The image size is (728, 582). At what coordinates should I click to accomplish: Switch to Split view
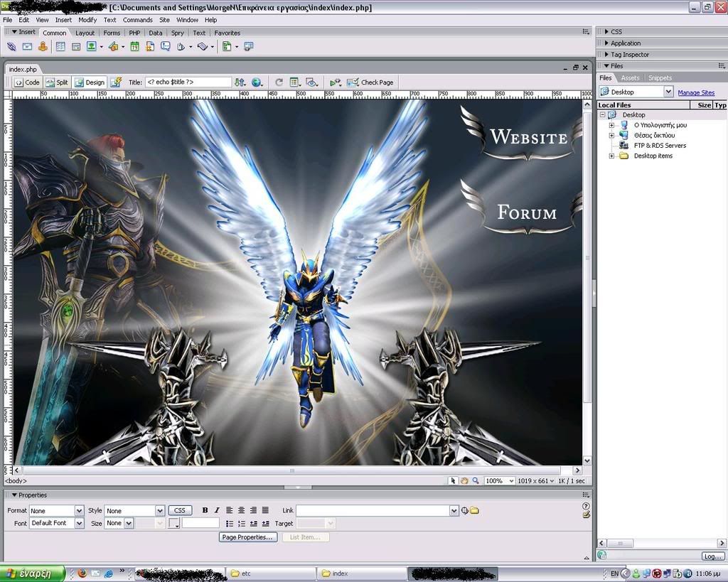(x=57, y=82)
